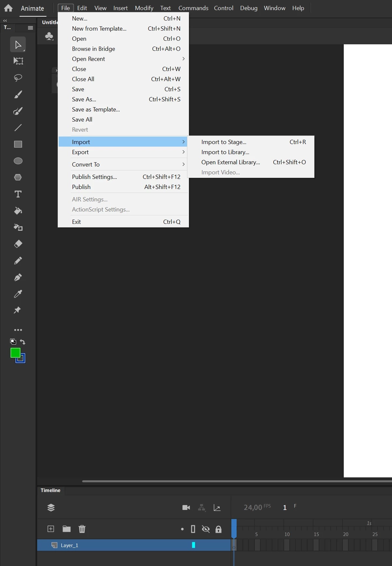Add a camera layer
Image resolution: width=392 pixels, height=566 pixels.
pos(186,507)
